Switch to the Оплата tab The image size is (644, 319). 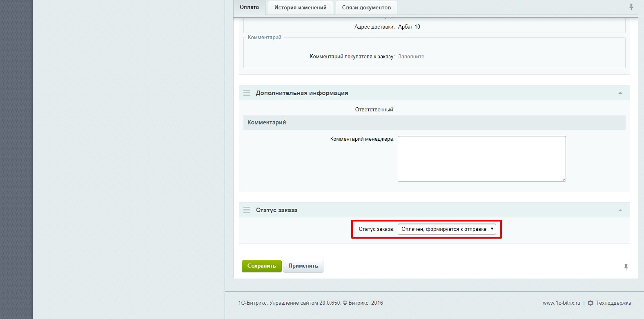[249, 7]
